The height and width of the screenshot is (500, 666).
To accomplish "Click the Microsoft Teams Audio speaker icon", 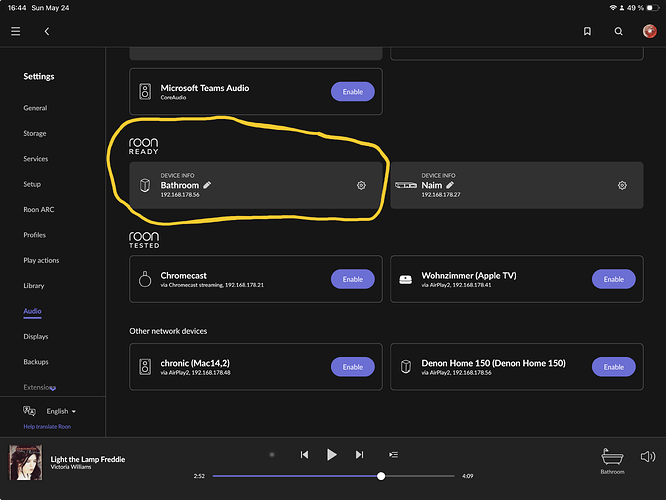I will click(145, 91).
